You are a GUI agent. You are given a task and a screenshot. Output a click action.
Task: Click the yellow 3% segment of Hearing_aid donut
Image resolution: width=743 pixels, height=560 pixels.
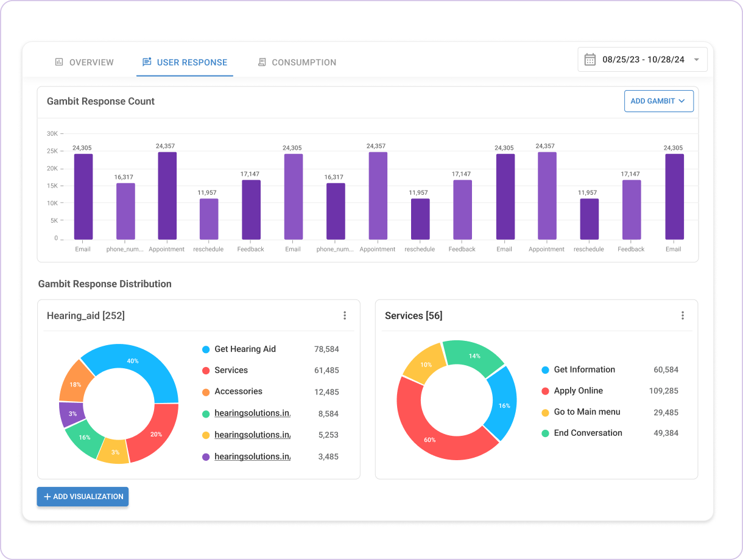[x=114, y=453]
